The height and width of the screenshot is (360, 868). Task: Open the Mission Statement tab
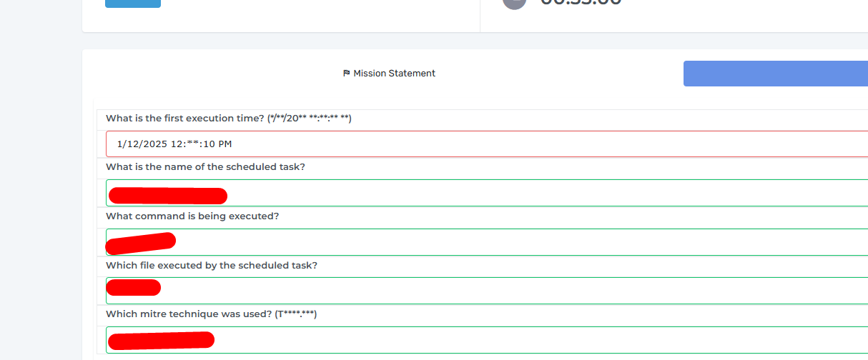[x=389, y=74]
